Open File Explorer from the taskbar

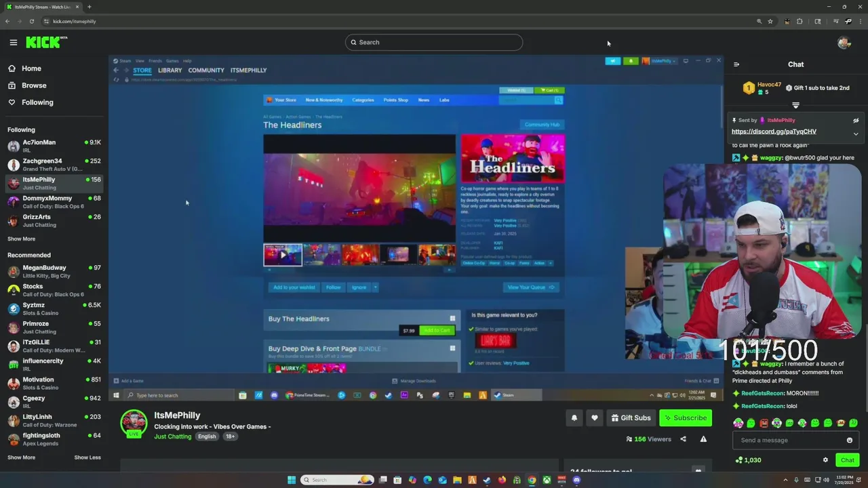[457, 480]
